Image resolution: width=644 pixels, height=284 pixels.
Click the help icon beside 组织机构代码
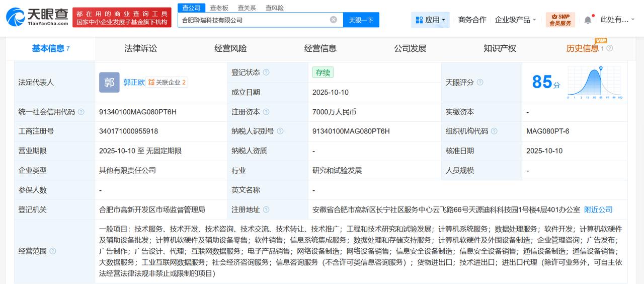pos(494,131)
